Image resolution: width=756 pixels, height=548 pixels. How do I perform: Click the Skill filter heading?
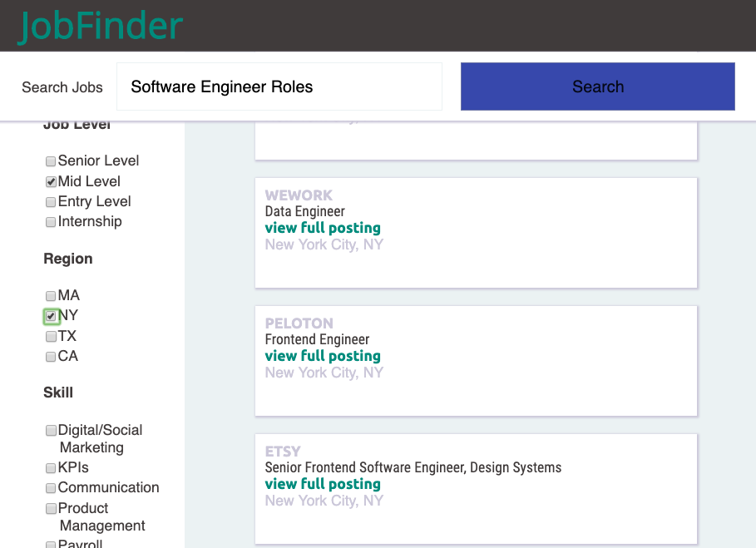(x=58, y=392)
